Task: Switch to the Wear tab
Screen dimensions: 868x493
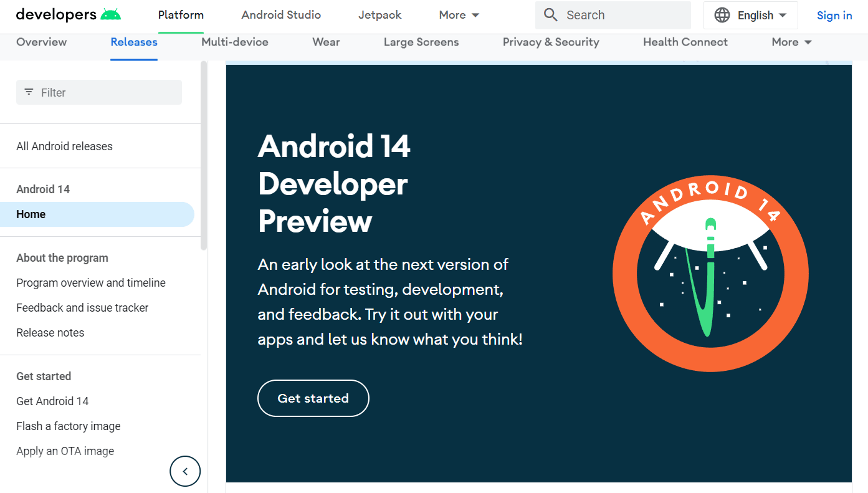Action: [x=326, y=42]
